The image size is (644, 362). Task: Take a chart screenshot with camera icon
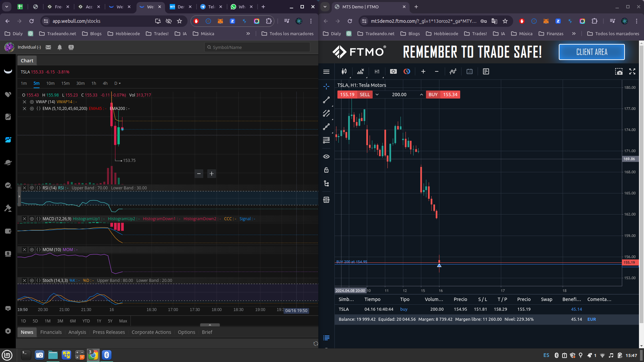click(x=619, y=71)
